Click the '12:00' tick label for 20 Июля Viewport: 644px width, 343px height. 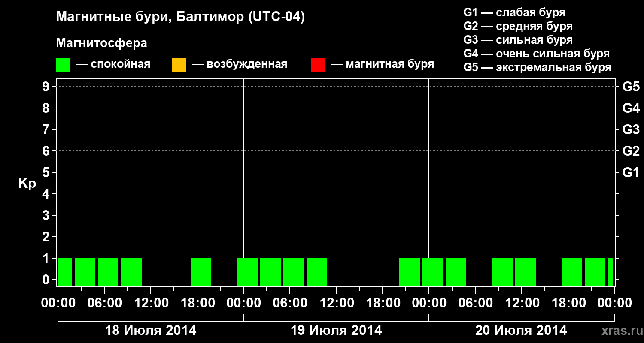(522, 303)
